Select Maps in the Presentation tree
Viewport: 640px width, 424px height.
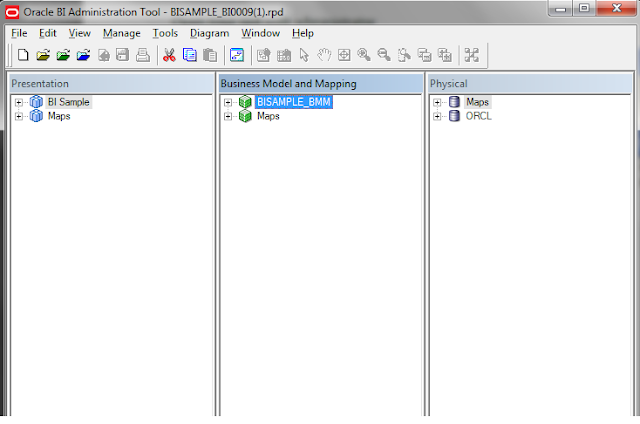(x=59, y=116)
